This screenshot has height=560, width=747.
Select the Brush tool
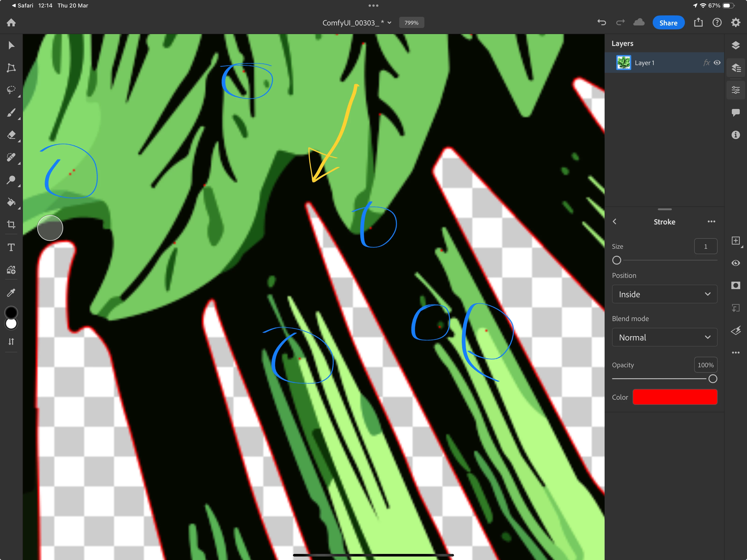click(11, 112)
